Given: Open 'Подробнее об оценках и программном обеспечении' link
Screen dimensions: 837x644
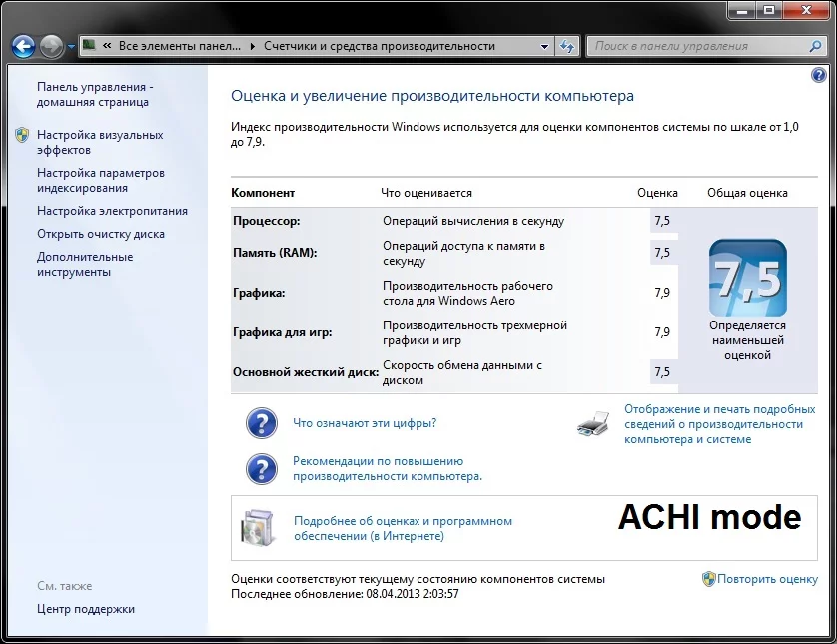Looking at the screenshot, I should coord(403,528).
